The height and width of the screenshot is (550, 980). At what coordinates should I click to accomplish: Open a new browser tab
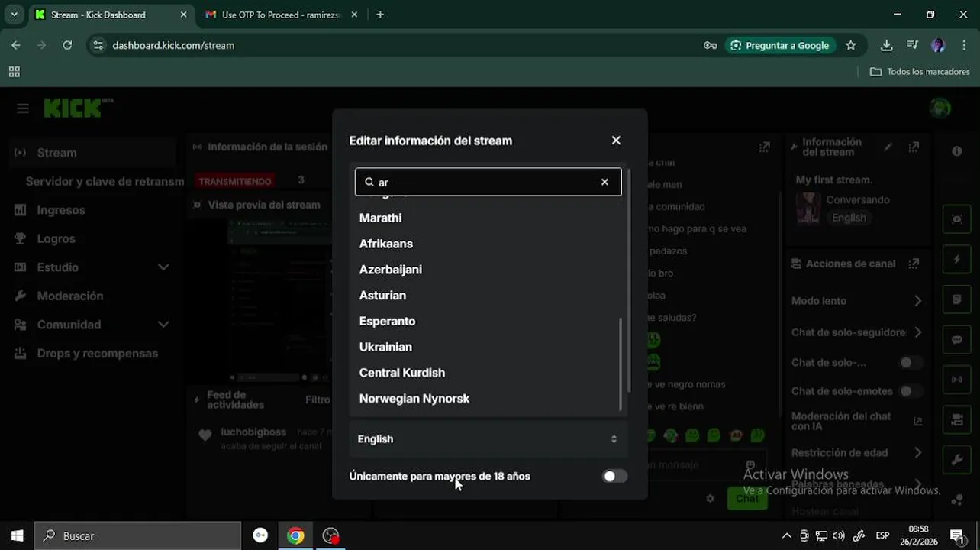[x=380, y=15]
